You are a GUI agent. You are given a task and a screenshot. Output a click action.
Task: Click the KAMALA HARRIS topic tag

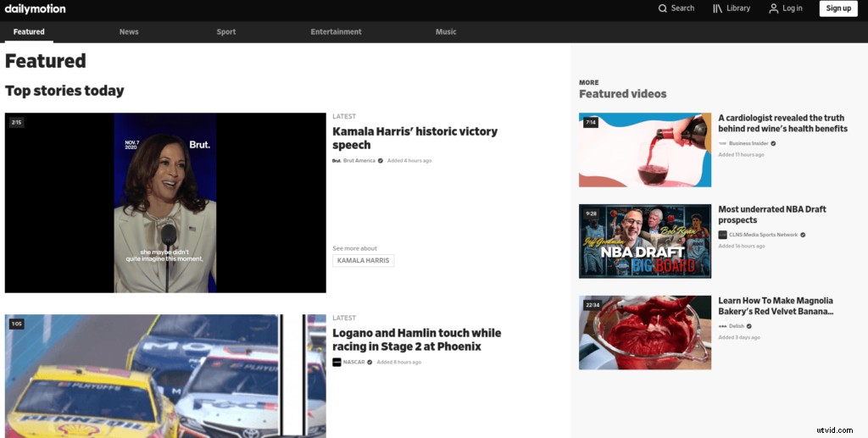[x=363, y=261]
